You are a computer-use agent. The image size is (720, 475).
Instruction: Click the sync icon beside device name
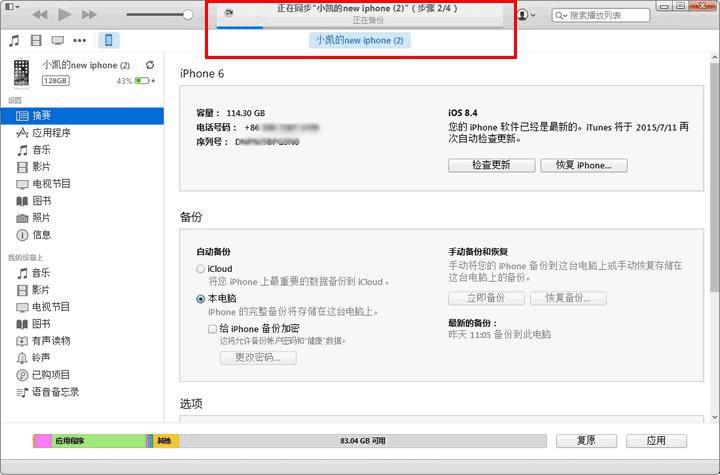[150, 65]
